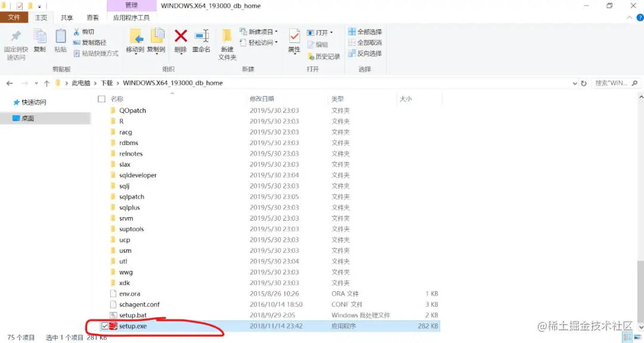Select the sqlplus folder

point(129,208)
